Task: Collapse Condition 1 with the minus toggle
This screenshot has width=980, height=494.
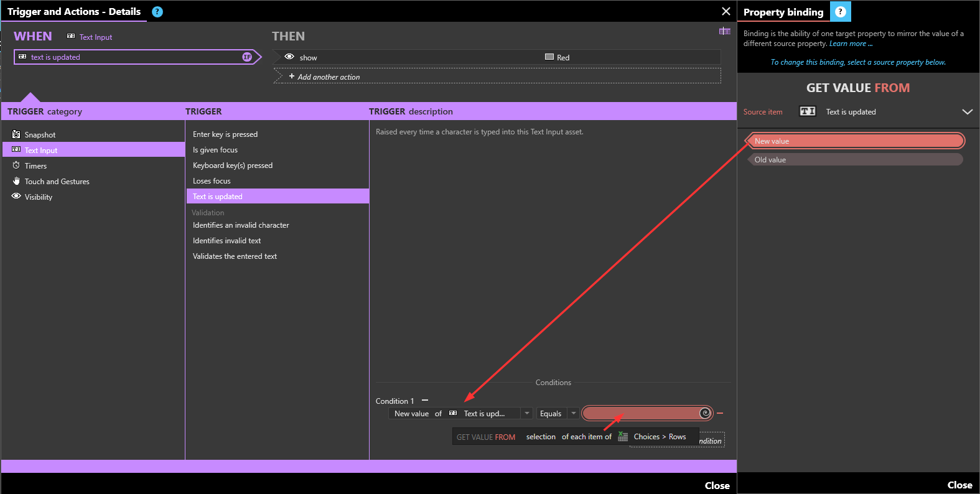Action: (425, 401)
